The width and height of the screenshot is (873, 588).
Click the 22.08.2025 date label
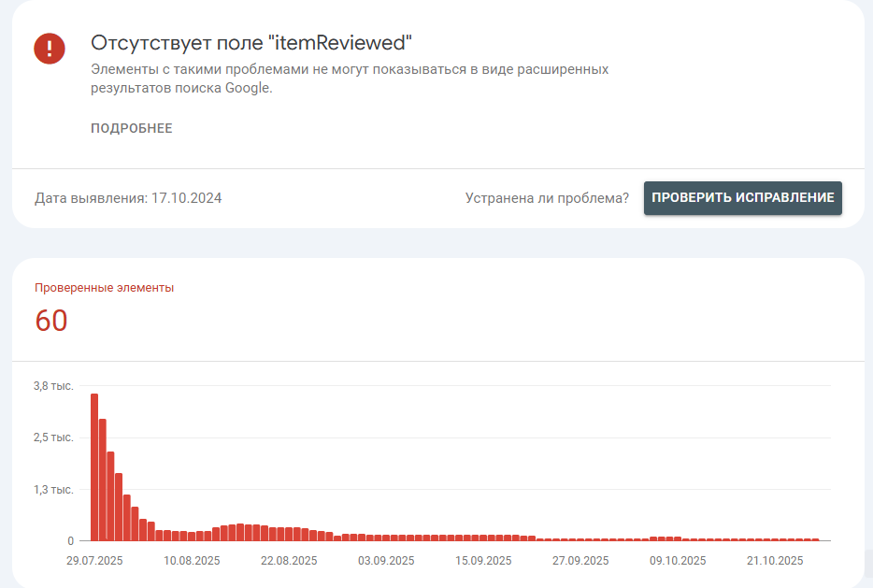coord(289,561)
